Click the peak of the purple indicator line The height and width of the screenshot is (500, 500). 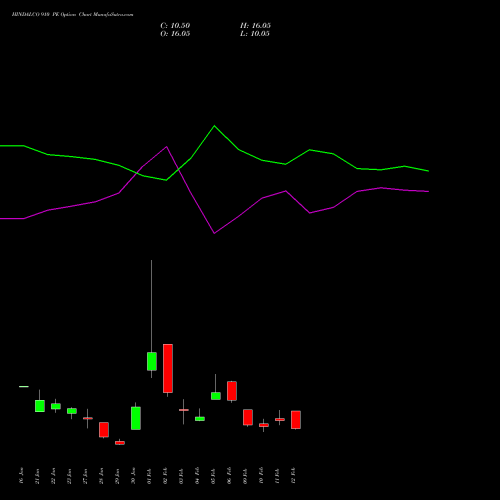click(167, 147)
